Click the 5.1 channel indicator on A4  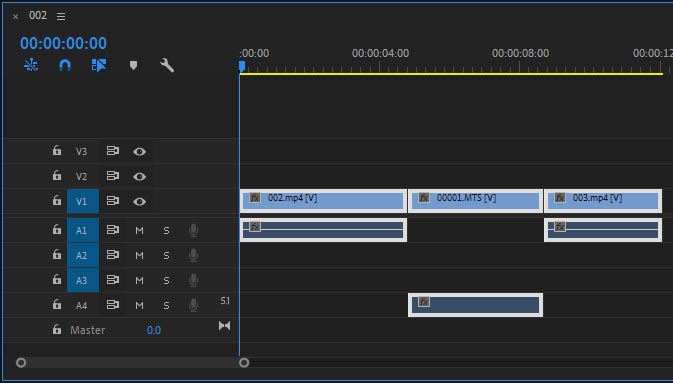click(225, 301)
